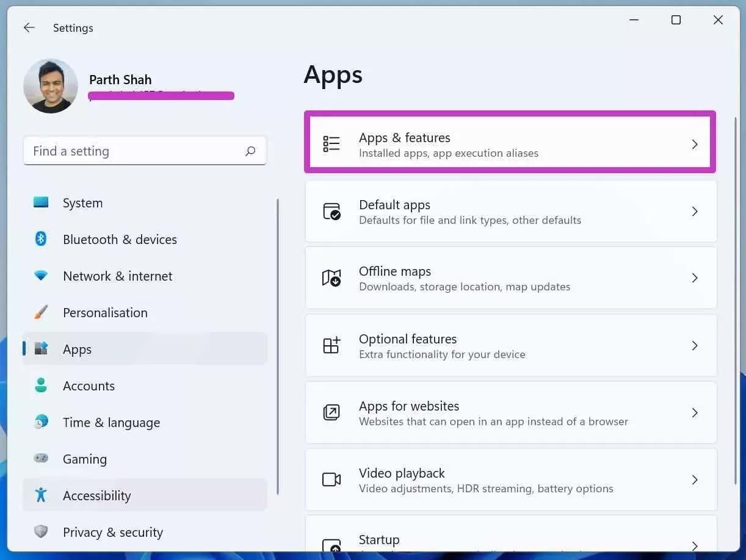This screenshot has height=560, width=746.
Task: Minimize the Settings window
Action: [x=634, y=20]
